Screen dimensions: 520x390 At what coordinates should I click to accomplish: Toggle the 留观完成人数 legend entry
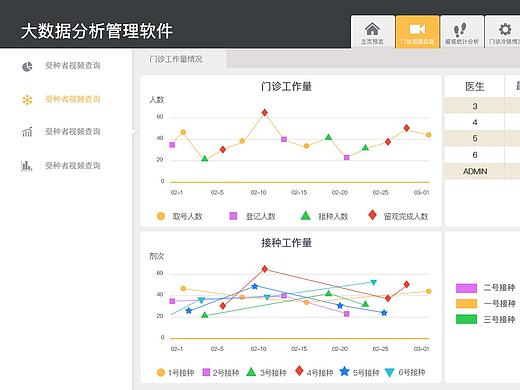[398, 216]
